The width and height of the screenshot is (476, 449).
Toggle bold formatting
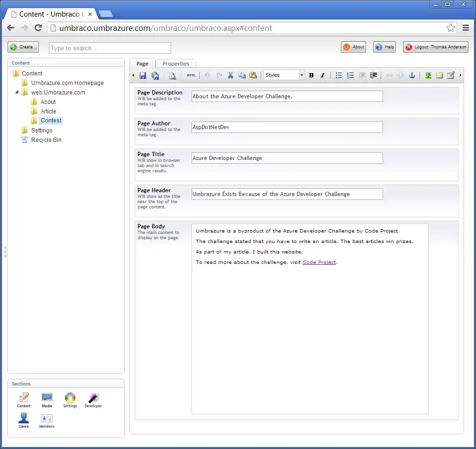point(311,75)
